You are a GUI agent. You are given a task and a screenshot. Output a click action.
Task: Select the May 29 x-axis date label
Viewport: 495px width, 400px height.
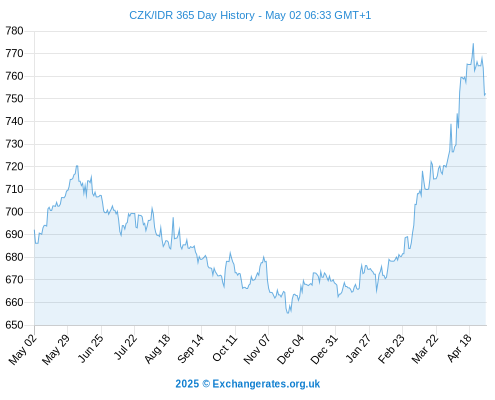tap(56, 349)
